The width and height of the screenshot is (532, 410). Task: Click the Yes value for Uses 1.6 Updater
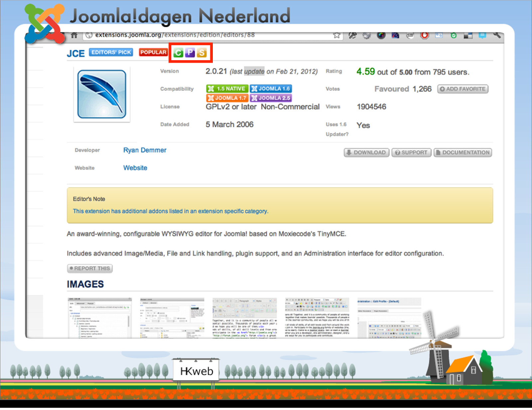click(363, 125)
